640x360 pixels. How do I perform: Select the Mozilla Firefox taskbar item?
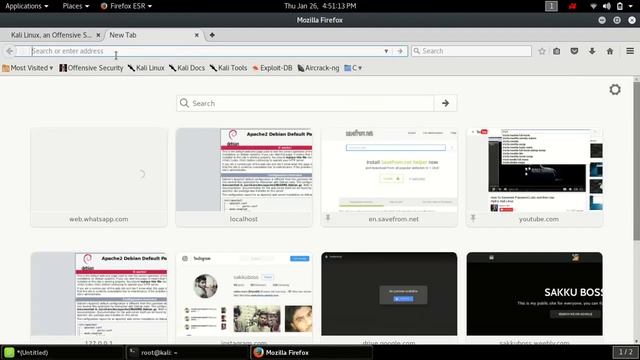click(311, 352)
